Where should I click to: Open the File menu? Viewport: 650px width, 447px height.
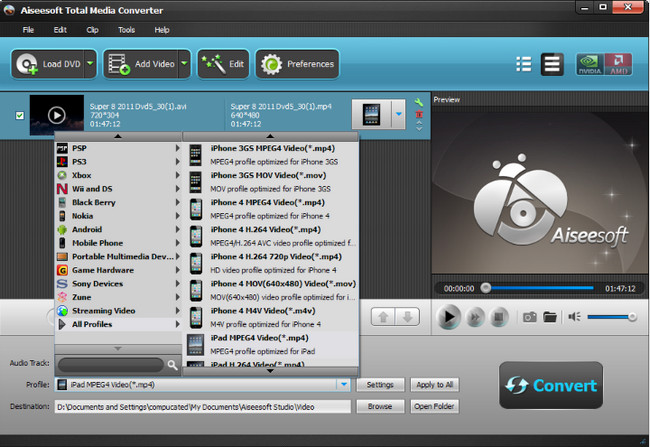pos(28,30)
